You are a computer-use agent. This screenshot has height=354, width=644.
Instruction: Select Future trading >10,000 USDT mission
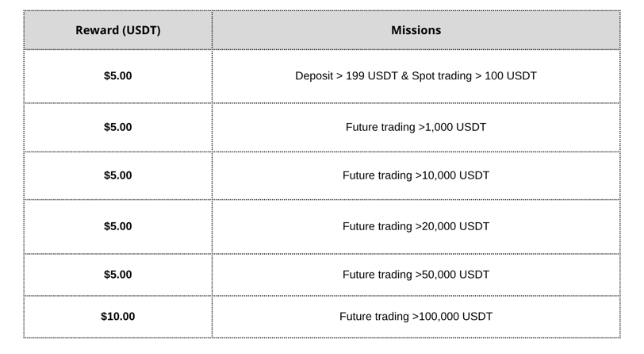coord(416,175)
